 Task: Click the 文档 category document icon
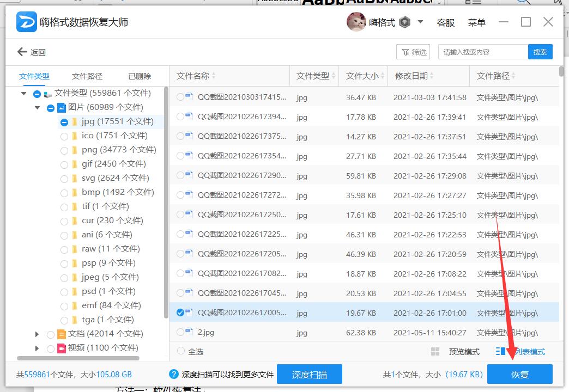(62, 334)
